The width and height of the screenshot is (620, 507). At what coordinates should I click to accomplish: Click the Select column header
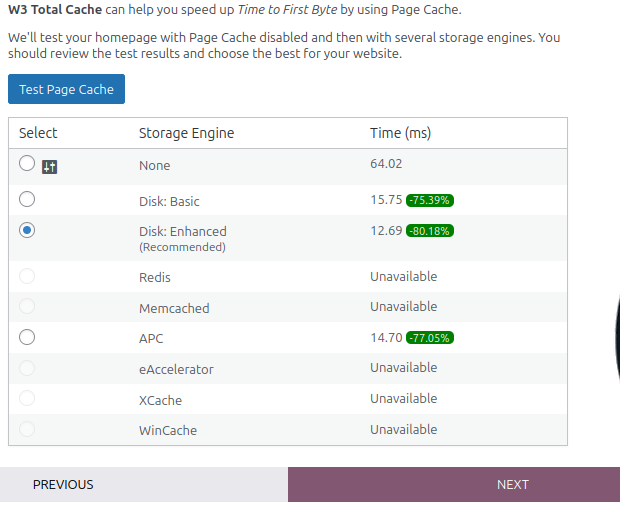38,133
